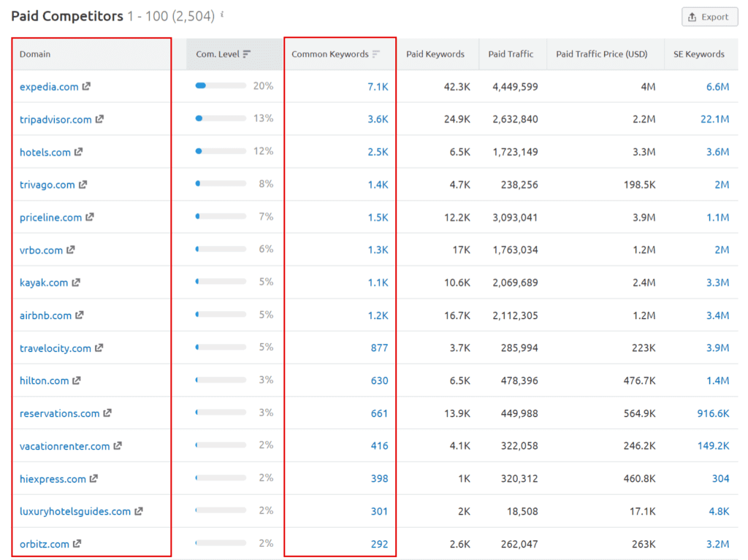Open external link icon next to luxuryhotelsguides.com
Screen dimensions: 748x560
coord(138,511)
